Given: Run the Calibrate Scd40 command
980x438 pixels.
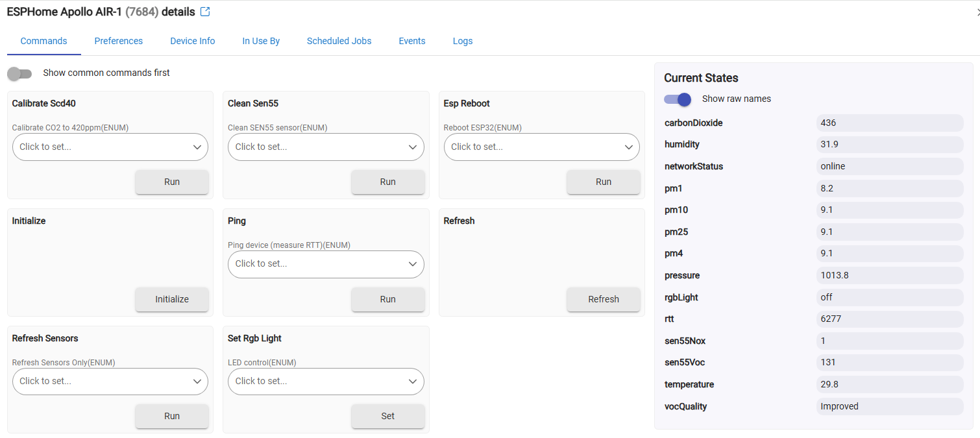Looking at the screenshot, I should coord(172,182).
